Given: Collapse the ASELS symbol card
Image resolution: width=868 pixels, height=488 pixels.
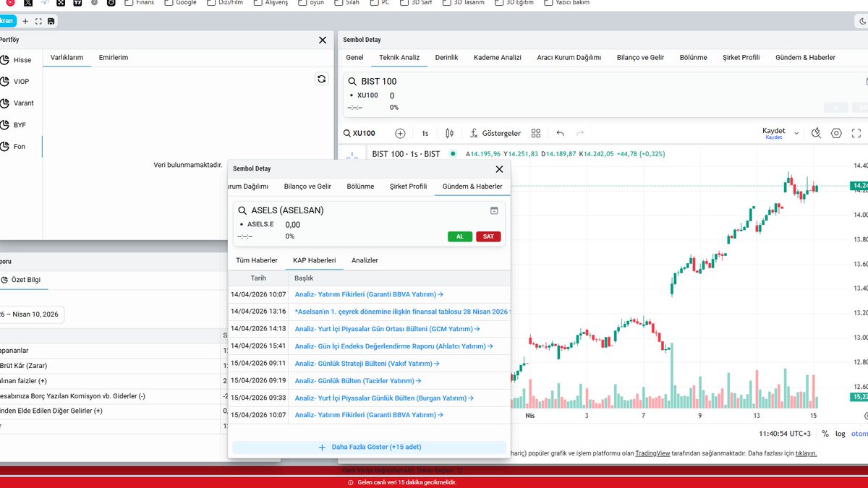Looking at the screenshot, I should pyautogui.click(x=494, y=210).
